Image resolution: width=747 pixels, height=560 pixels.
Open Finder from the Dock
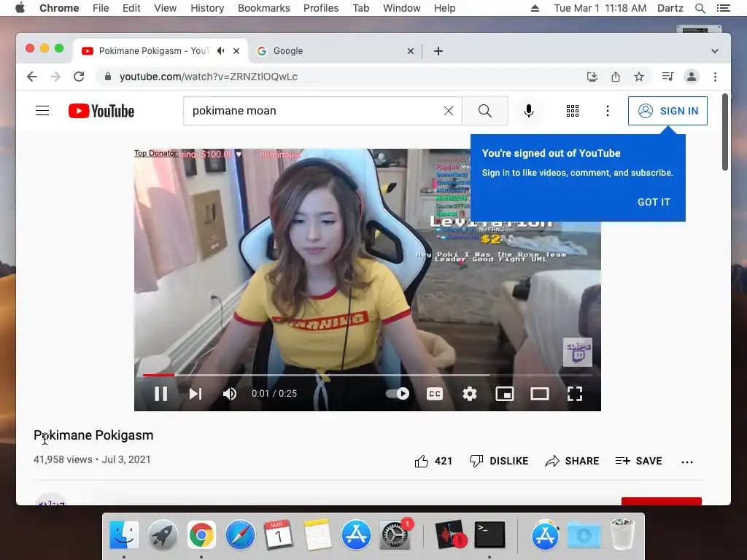(124, 534)
